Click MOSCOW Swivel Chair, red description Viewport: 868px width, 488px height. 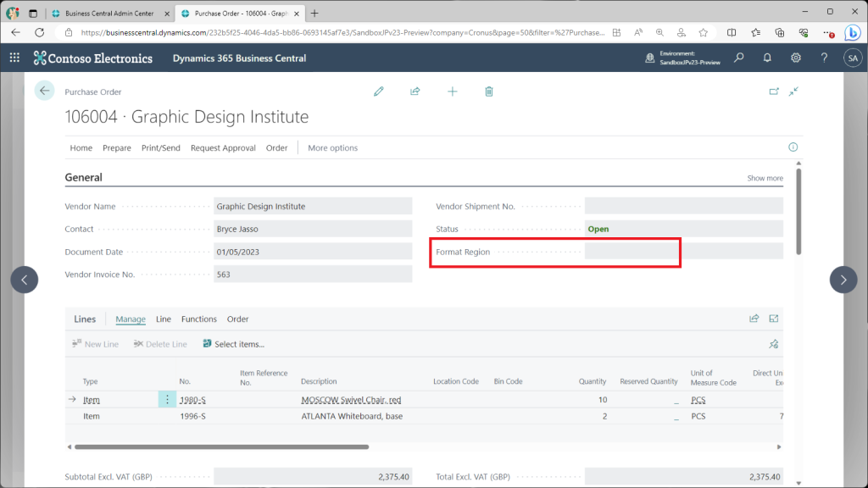pyautogui.click(x=351, y=400)
